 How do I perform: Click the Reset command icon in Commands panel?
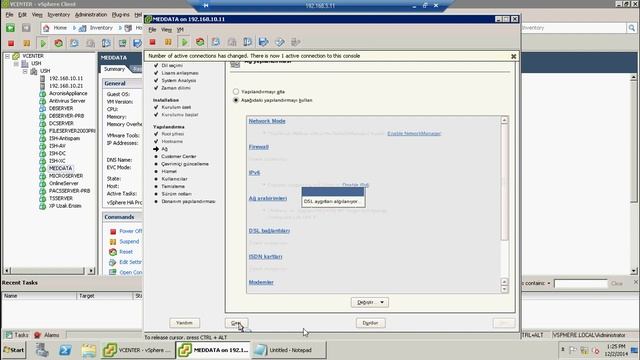point(113,252)
